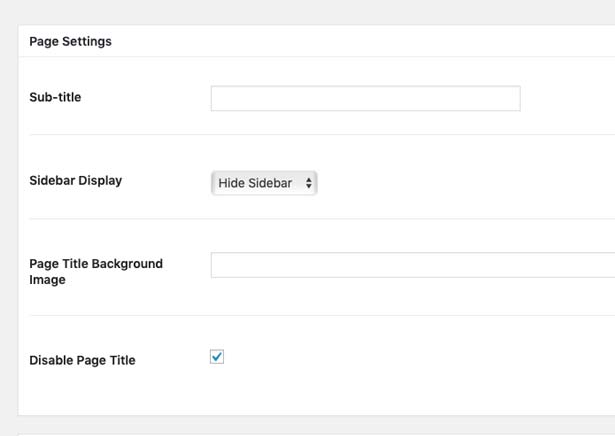Collapse the Page Settings panel header
Screen dimensions: 615x436
click(x=317, y=41)
